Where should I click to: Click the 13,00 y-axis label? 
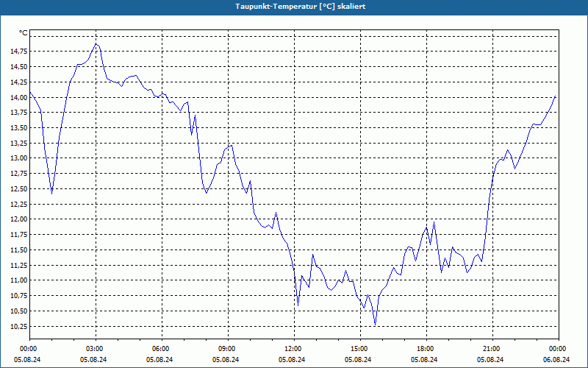(18, 158)
